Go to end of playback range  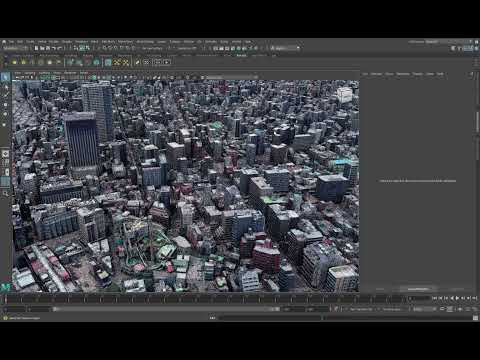click(475, 298)
